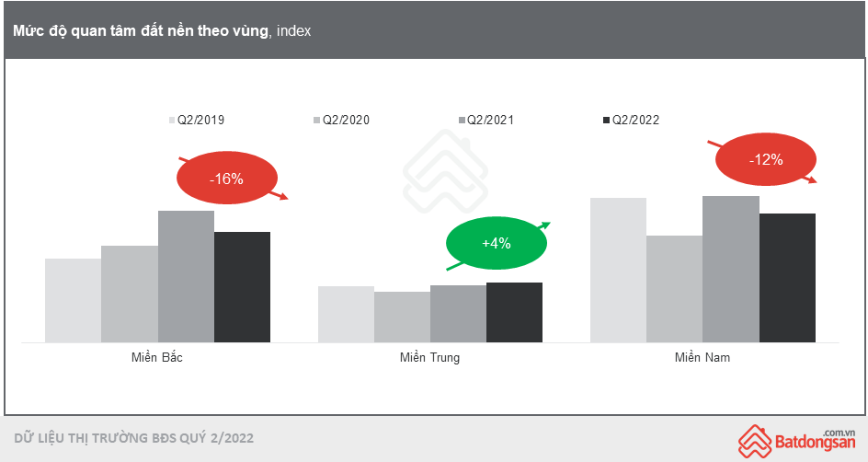
Task: Click the red -12% badge
Action: pos(765,159)
